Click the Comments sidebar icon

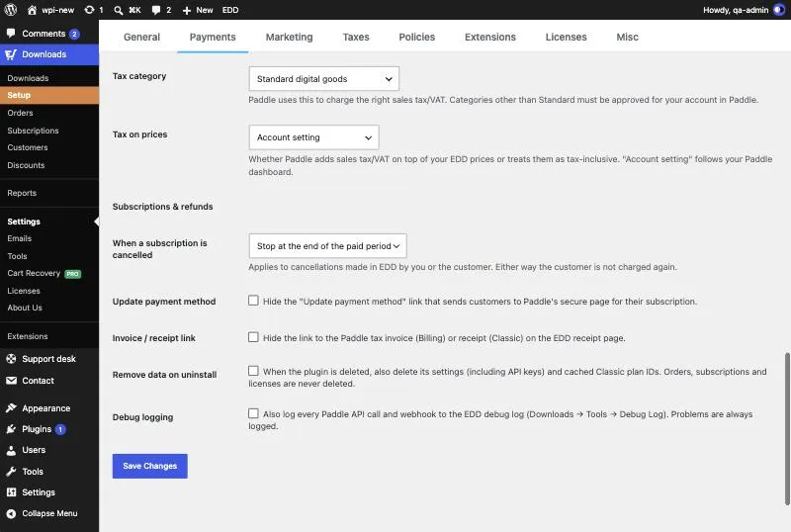pyautogui.click(x=11, y=33)
